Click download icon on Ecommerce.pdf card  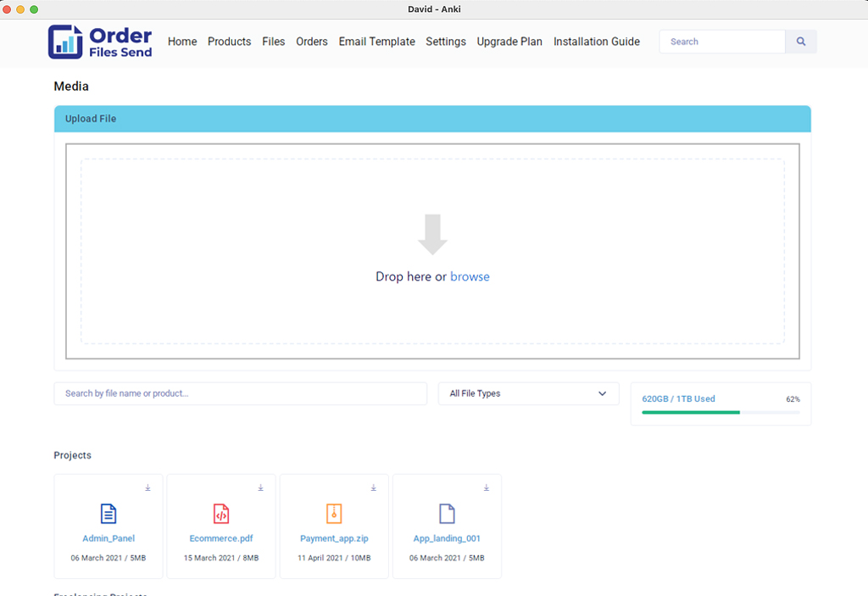pyautogui.click(x=260, y=487)
